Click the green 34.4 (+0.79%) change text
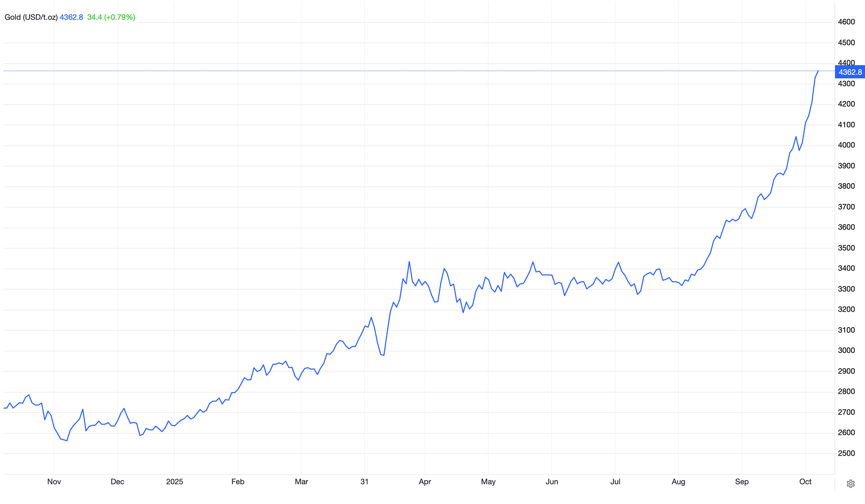This screenshot has height=504, width=865. pos(111,17)
